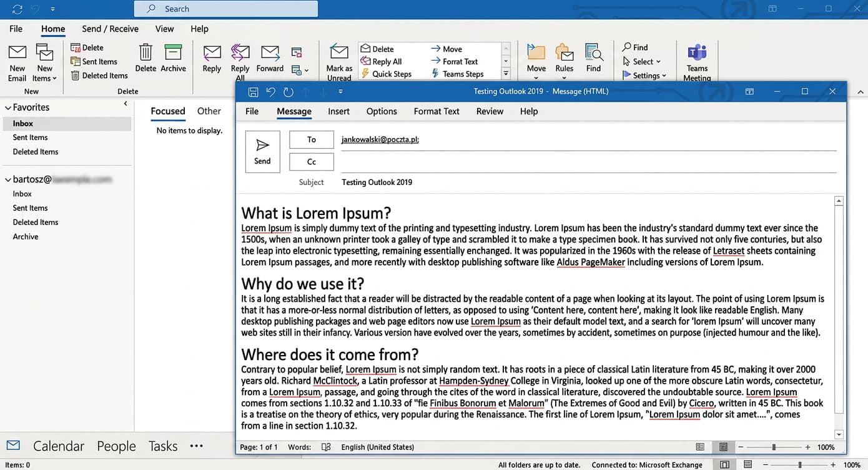Open Deleted Items under Favorites
868x470 pixels.
click(x=36, y=152)
